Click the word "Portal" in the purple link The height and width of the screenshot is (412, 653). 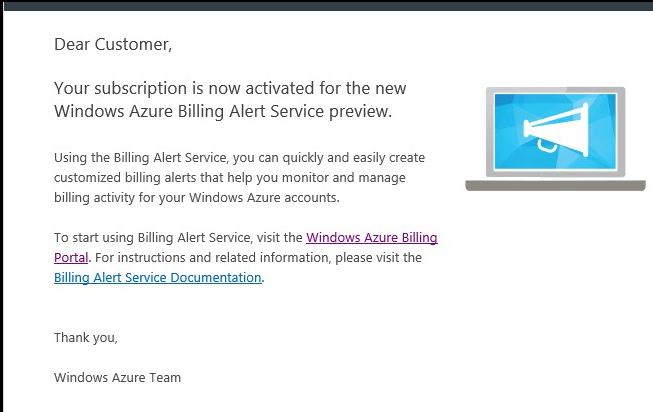(72, 258)
